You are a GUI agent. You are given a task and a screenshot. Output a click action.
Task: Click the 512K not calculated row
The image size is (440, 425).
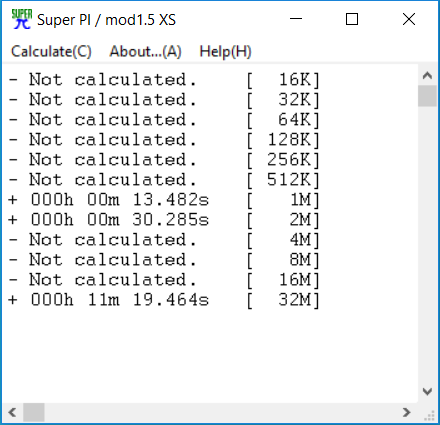coord(164,180)
